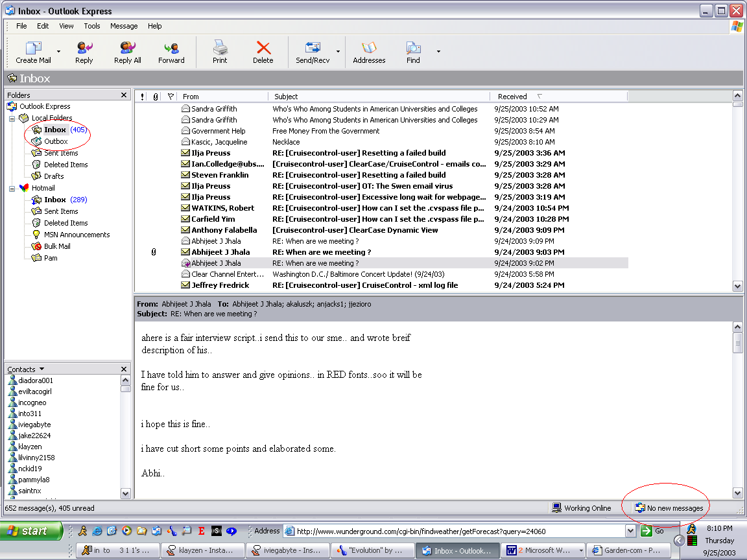
Task: Select message from Anthony Falabella
Action: [x=381, y=230]
